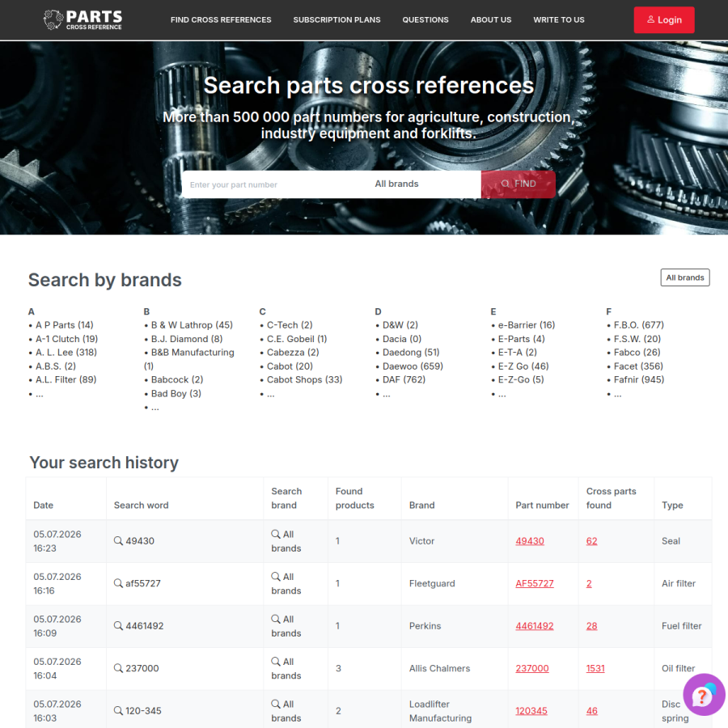Click the search brand magnifier in the af55727 row
The image size is (728, 728).
click(x=276, y=576)
